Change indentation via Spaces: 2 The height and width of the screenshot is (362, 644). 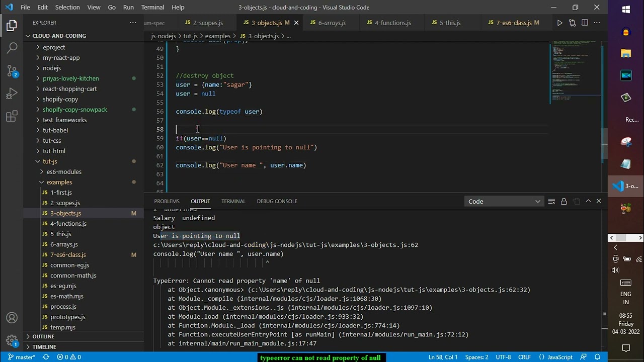point(476,357)
